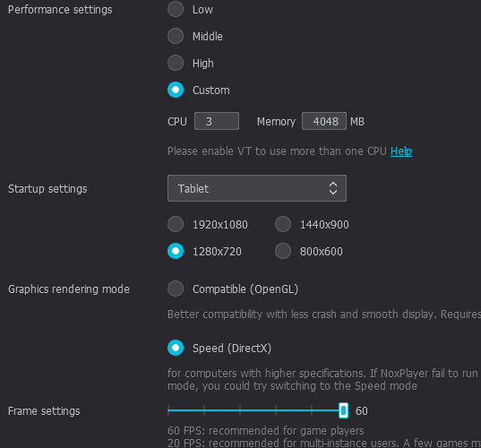Viewport: 481px width, 448px height.
Task: Click the CPU count input field
Action: (217, 121)
